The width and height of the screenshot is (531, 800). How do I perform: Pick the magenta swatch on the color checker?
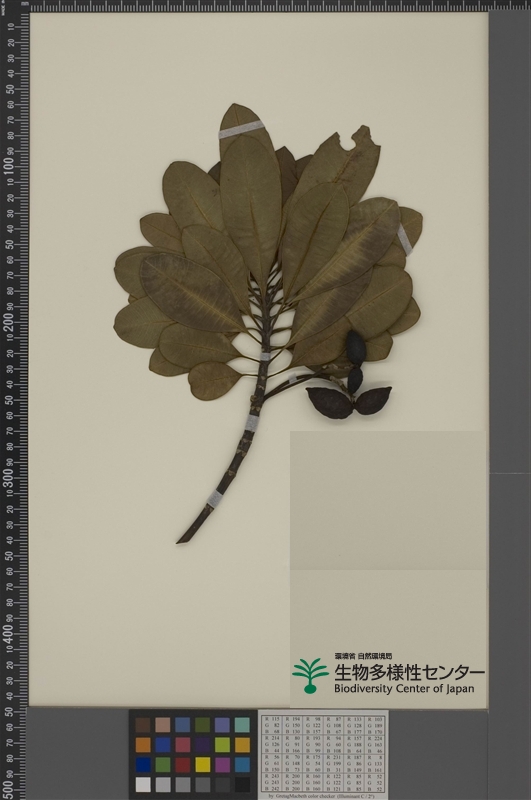pos(222,764)
